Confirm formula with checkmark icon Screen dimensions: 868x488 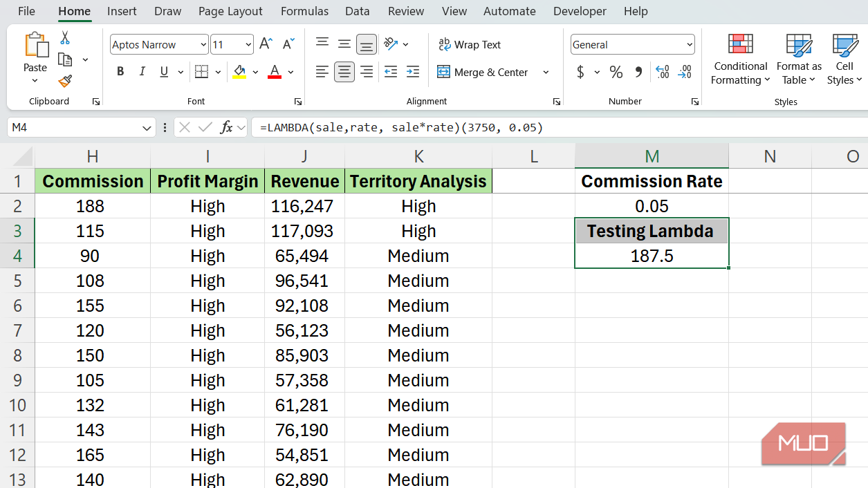(x=205, y=127)
